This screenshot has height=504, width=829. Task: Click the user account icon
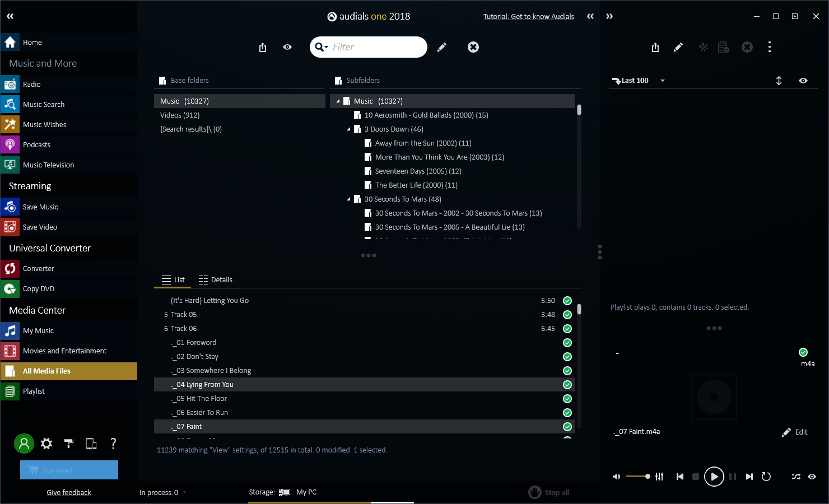pos(24,444)
